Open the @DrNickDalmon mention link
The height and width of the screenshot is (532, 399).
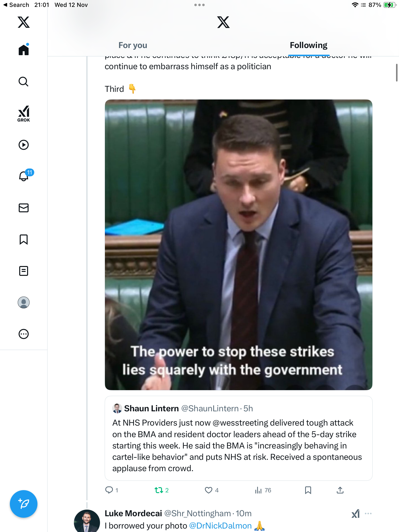click(x=220, y=526)
